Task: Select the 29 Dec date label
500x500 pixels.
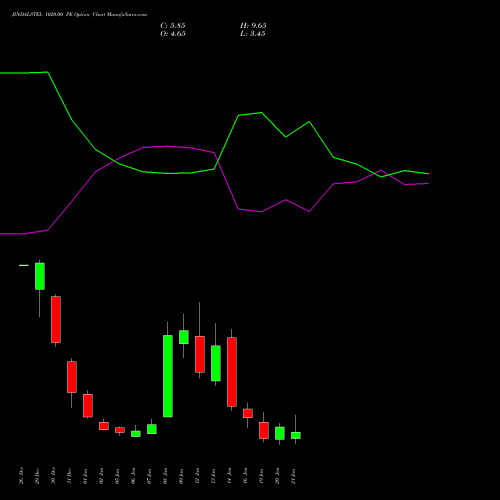Action: click(x=38, y=476)
